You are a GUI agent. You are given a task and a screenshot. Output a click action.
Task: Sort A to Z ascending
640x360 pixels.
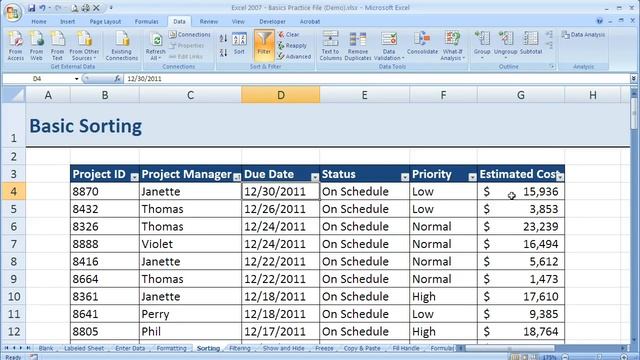click(x=223, y=39)
